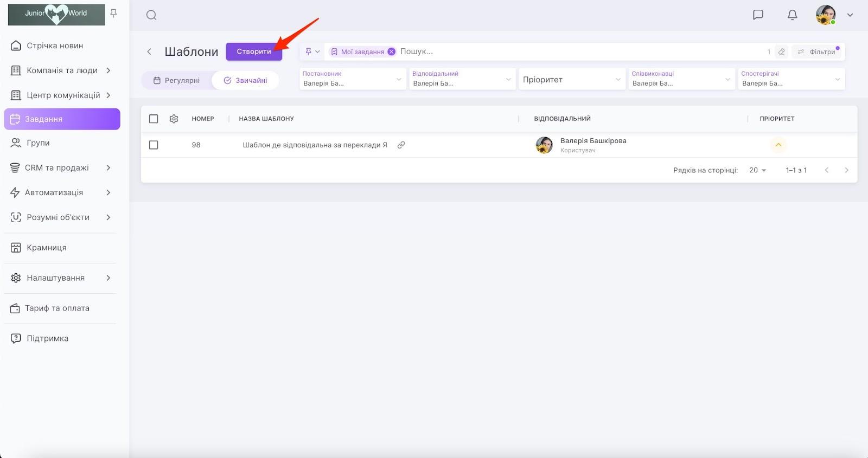Check the row 98 checkbox
Image resolution: width=868 pixels, height=458 pixels.
pos(154,145)
